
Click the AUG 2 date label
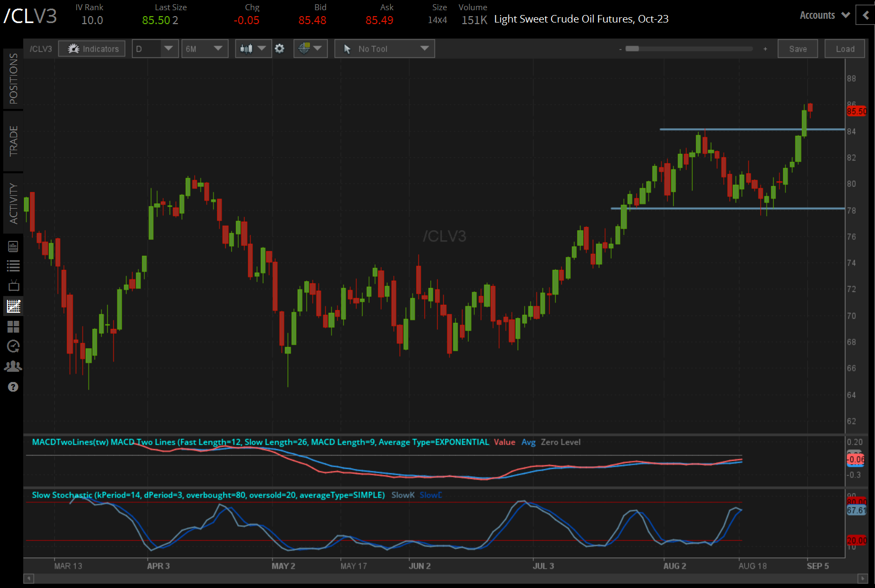pyautogui.click(x=674, y=566)
